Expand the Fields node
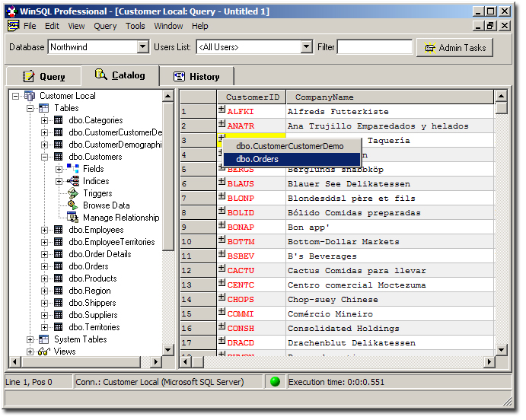The height and width of the screenshot is (420, 526). pyautogui.click(x=59, y=169)
